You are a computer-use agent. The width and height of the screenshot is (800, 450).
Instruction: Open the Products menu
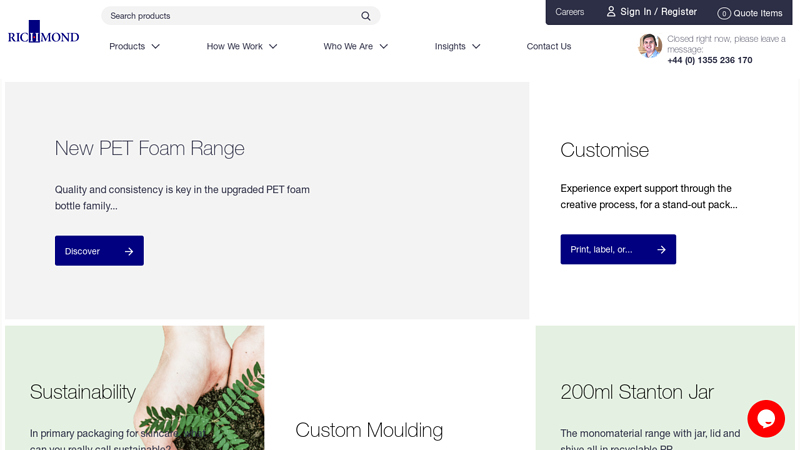click(x=127, y=46)
